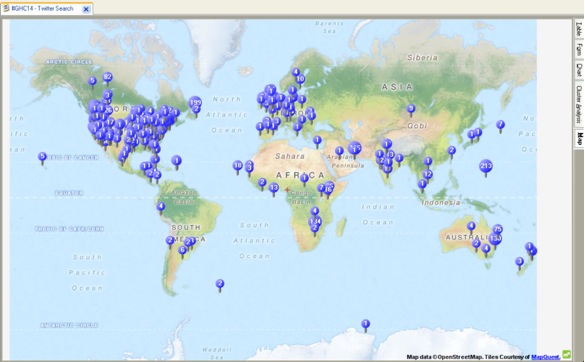The width and height of the screenshot is (585, 362).
Task: Click the marker numbered 2 in South Atlantic
Action: point(220,284)
